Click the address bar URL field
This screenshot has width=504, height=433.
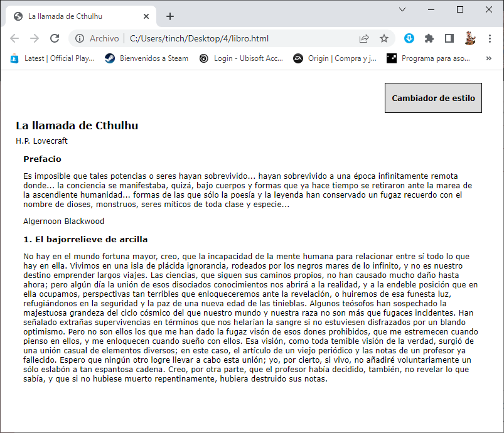pyautogui.click(x=239, y=38)
